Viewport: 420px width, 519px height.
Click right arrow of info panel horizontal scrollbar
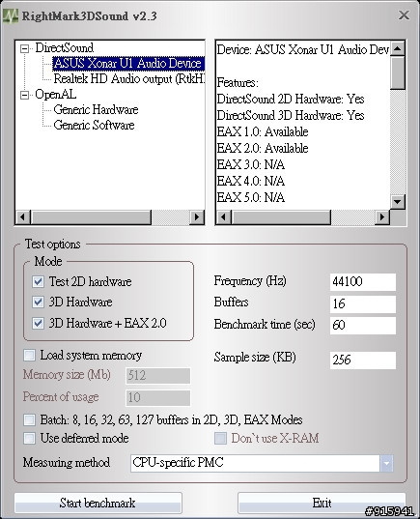pyautogui.click(x=382, y=217)
